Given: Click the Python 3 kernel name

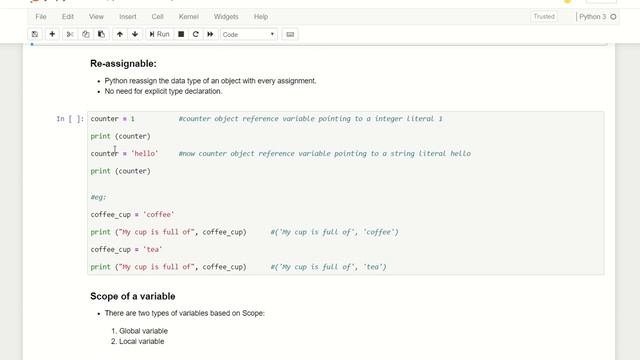Looking at the screenshot, I should pyautogui.click(x=593, y=17).
